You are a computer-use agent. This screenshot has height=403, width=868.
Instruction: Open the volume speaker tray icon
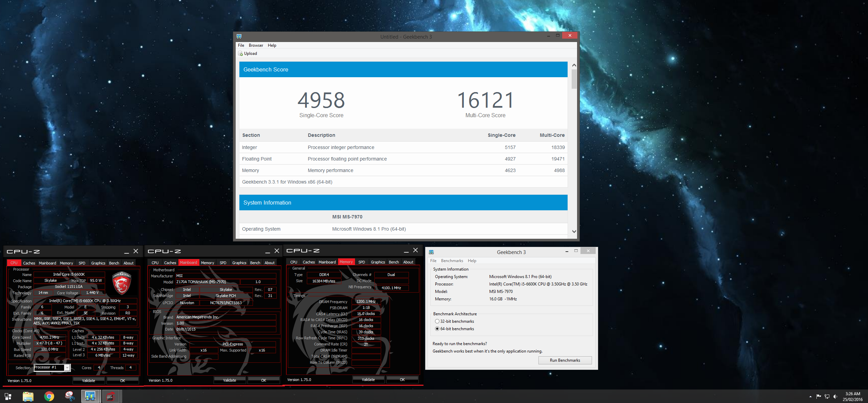click(x=835, y=397)
